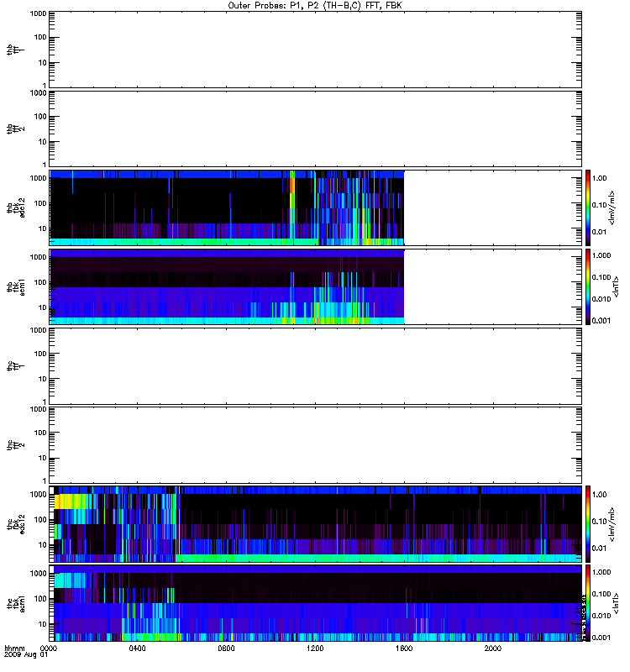Viewport: 630px width, 672px height.
Task: Click the '10' y-axis label of the thb fbk edc12 panel
Action: (x=43, y=228)
